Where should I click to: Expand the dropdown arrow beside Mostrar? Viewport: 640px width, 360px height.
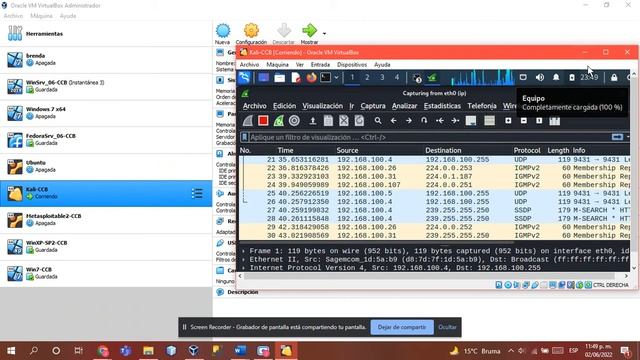pyautogui.click(x=324, y=34)
